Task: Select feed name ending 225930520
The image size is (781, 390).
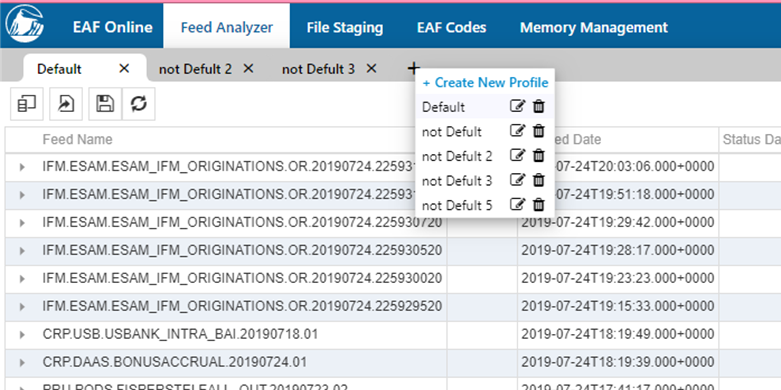Action: click(242, 250)
